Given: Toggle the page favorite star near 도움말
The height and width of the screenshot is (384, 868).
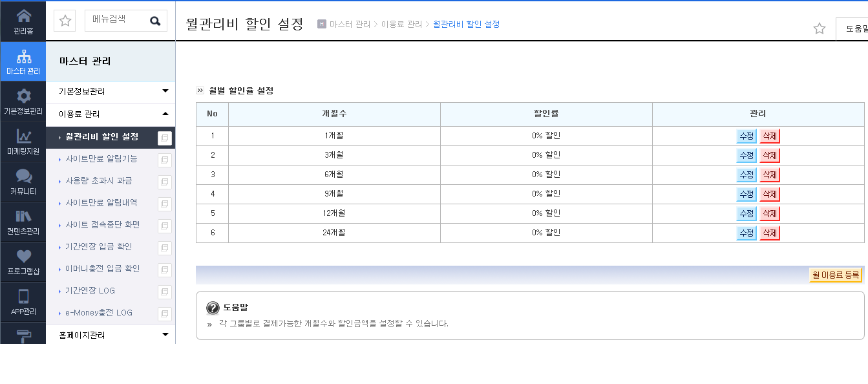Looking at the screenshot, I should pyautogui.click(x=820, y=28).
